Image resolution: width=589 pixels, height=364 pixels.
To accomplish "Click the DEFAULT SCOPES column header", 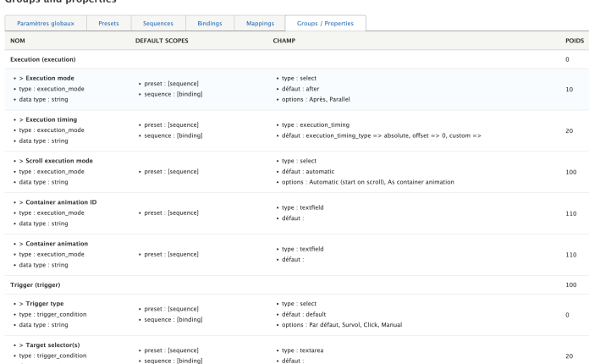I will click(x=162, y=40).
